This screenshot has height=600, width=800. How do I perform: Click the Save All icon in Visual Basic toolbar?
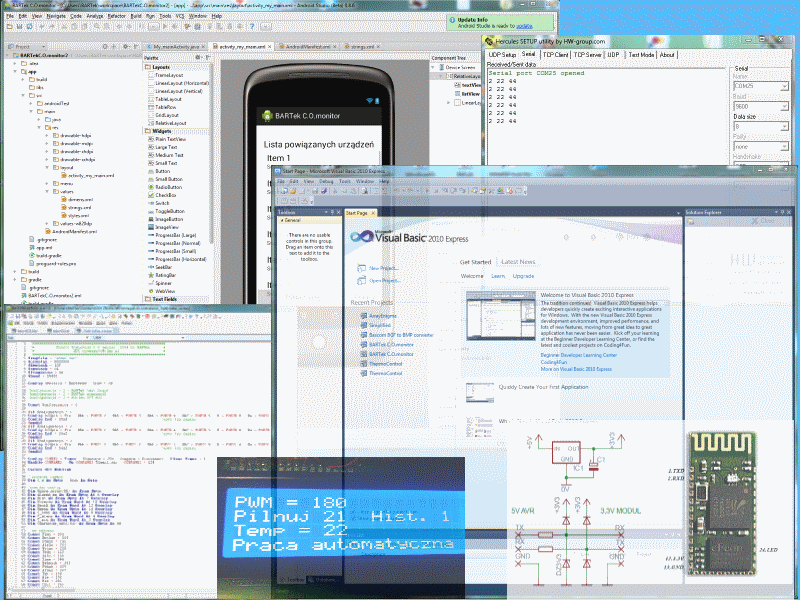pos(323,191)
